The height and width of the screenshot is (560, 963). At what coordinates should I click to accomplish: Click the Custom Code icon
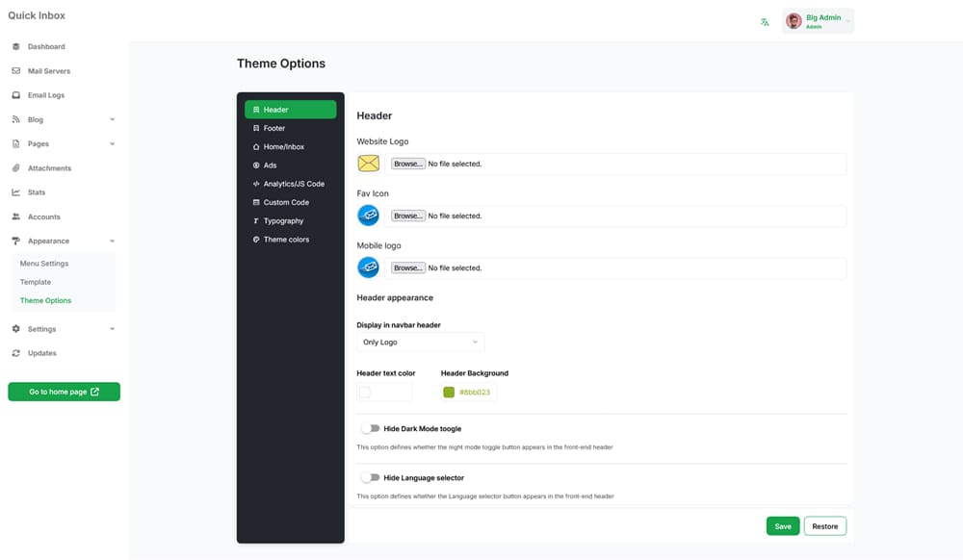pos(256,202)
